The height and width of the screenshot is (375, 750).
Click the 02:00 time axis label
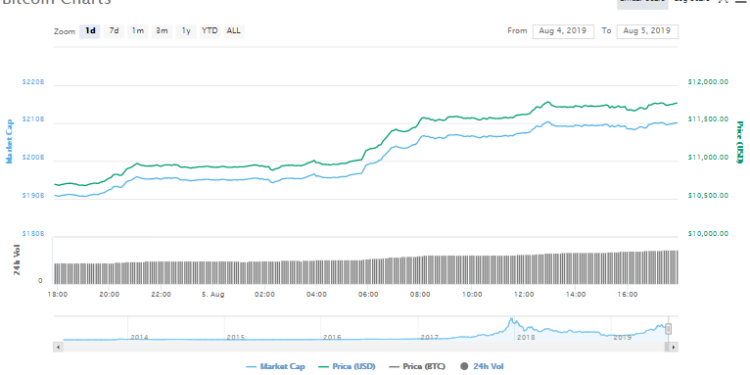click(265, 295)
